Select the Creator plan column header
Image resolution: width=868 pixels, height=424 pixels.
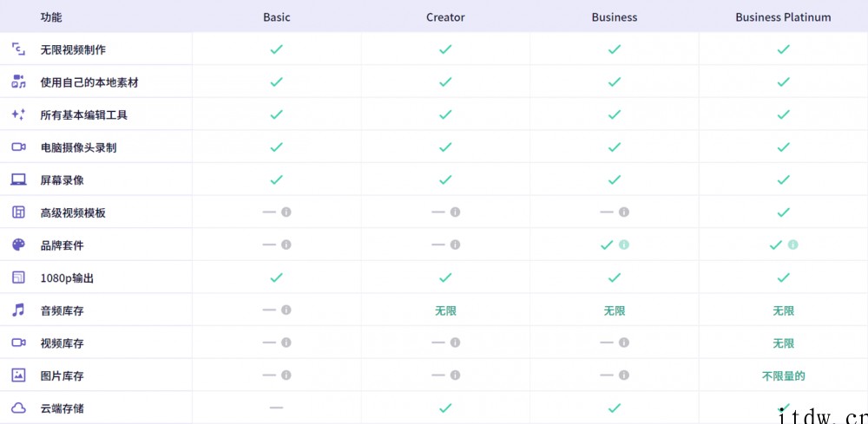[445, 17]
